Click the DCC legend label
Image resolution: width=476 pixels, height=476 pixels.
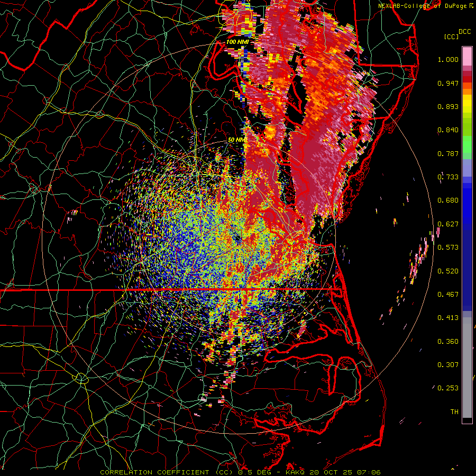[x=464, y=32]
